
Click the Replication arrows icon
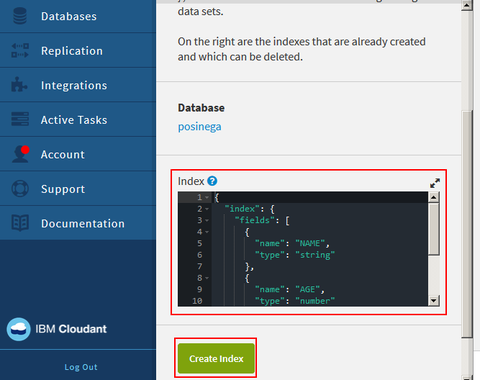coord(20,50)
